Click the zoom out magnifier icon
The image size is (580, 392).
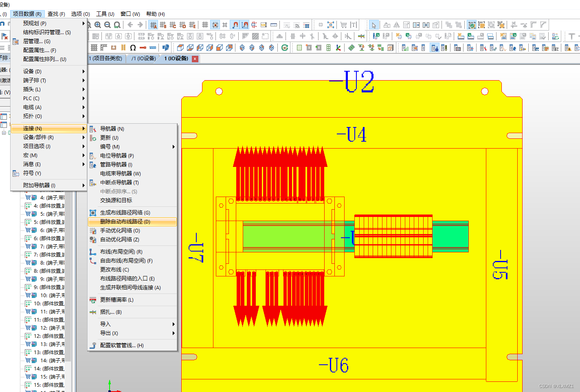pyautogui.click(x=108, y=25)
